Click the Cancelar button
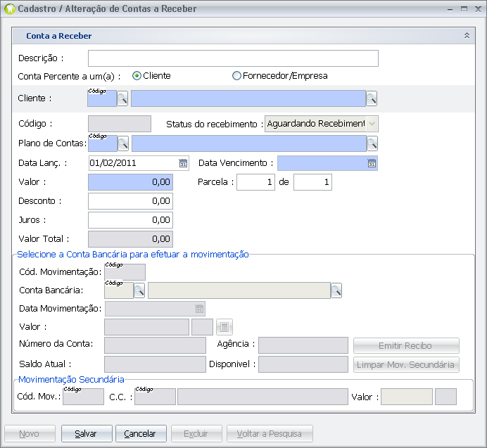The height and width of the screenshot is (448, 487). click(x=141, y=433)
